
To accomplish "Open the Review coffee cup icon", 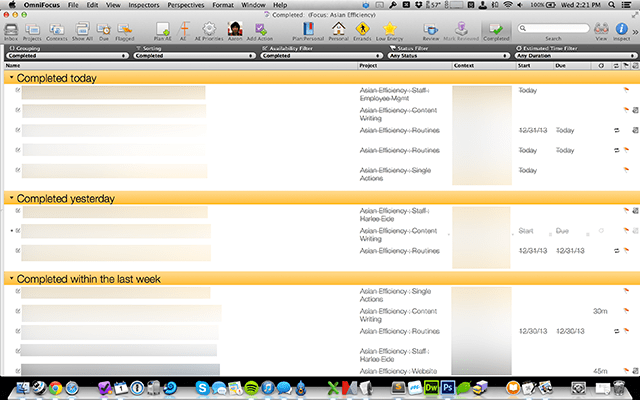I will pyautogui.click(x=431, y=31).
